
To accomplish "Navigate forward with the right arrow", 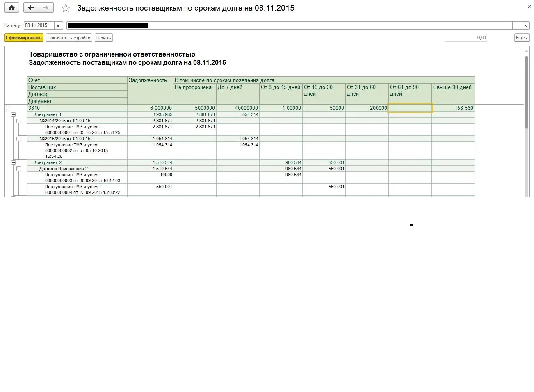I will click(46, 8).
